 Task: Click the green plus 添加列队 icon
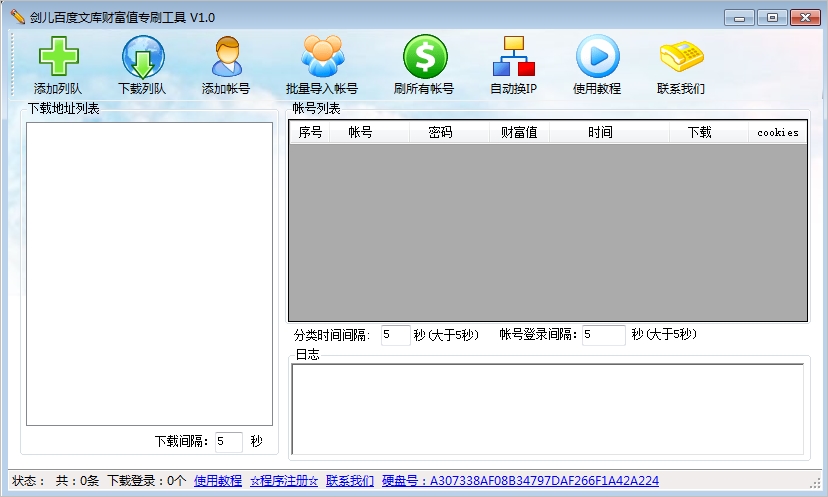pyautogui.click(x=58, y=56)
